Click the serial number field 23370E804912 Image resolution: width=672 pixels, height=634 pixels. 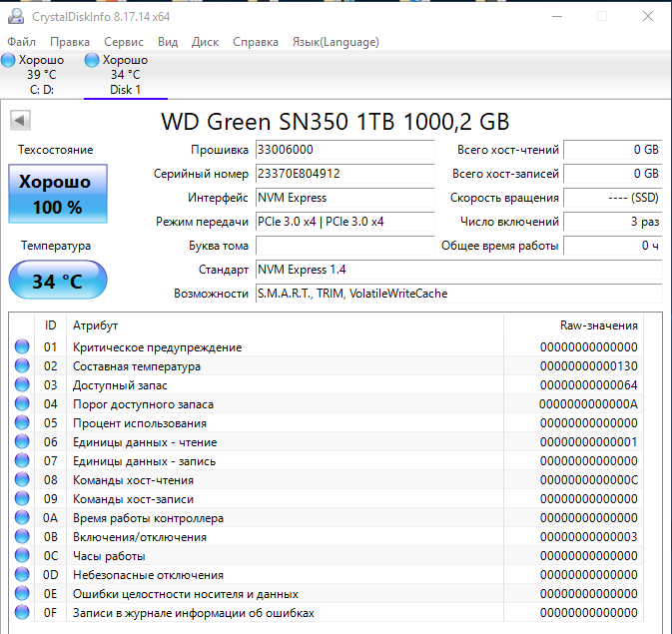click(345, 174)
